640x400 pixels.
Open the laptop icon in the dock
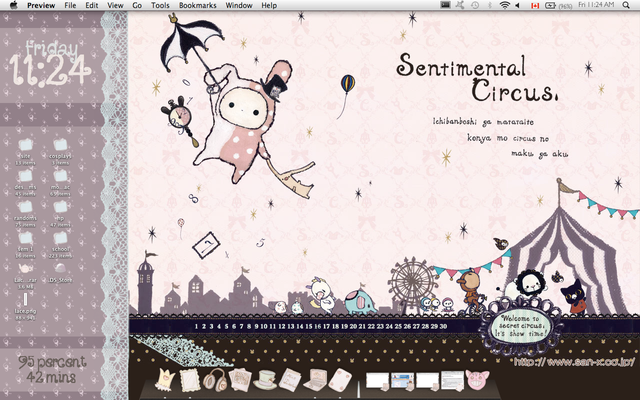pos(316,380)
